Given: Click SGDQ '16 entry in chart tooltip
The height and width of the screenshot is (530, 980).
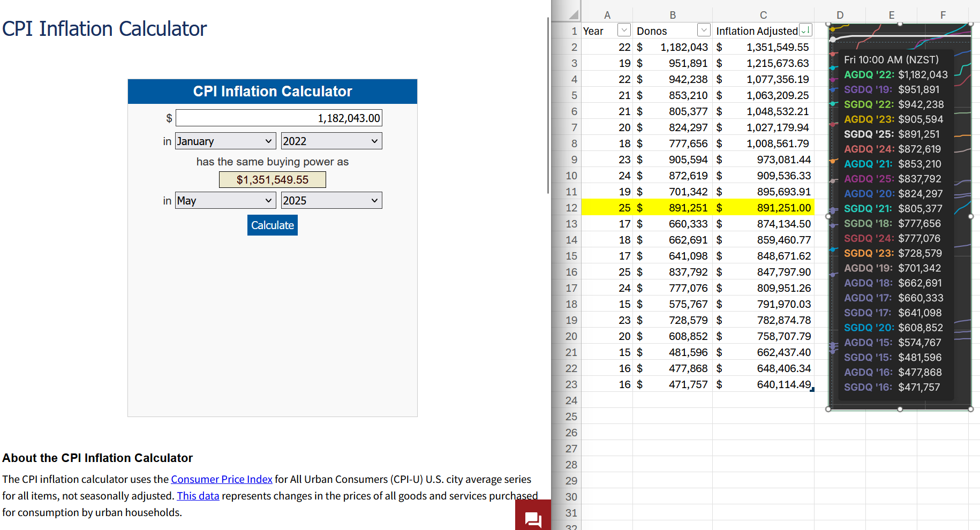Looking at the screenshot, I should 892,387.
